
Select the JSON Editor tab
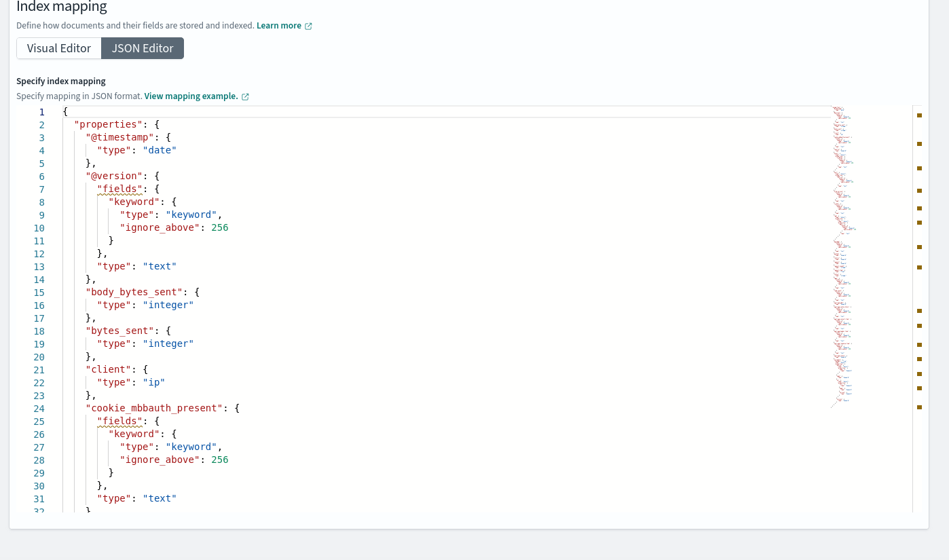[x=143, y=48]
